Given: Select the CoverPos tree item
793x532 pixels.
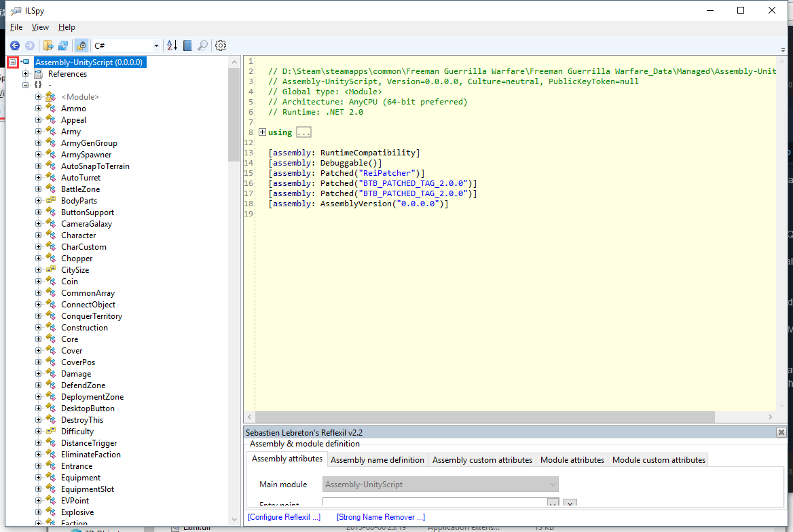Looking at the screenshot, I should click(x=78, y=362).
